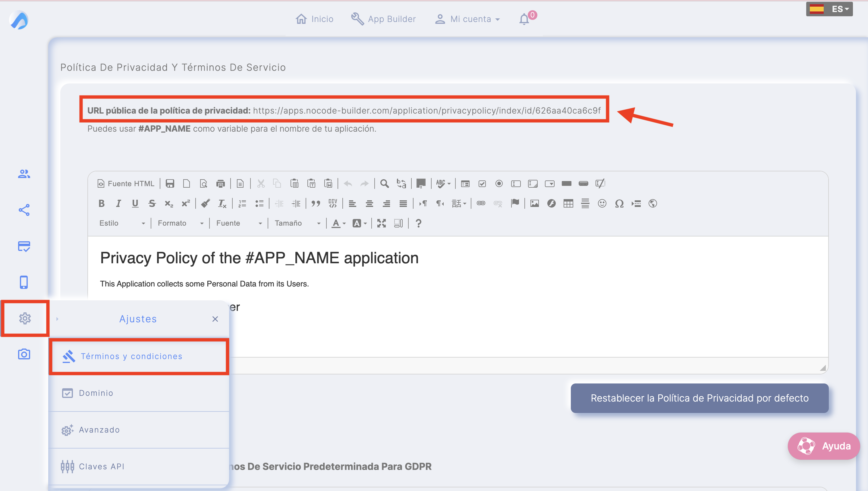Open the spell check ABC dropdown

443,183
